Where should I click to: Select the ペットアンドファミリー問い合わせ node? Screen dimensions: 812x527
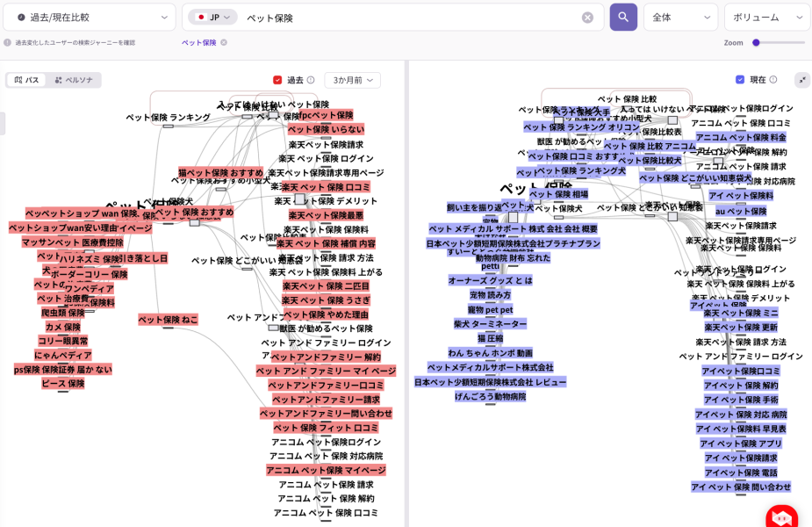326,413
